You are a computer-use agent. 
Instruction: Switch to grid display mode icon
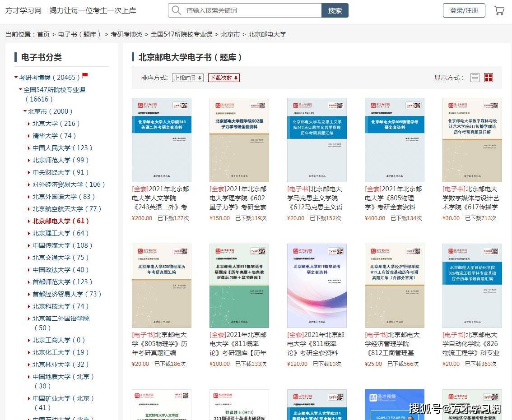click(x=488, y=77)
